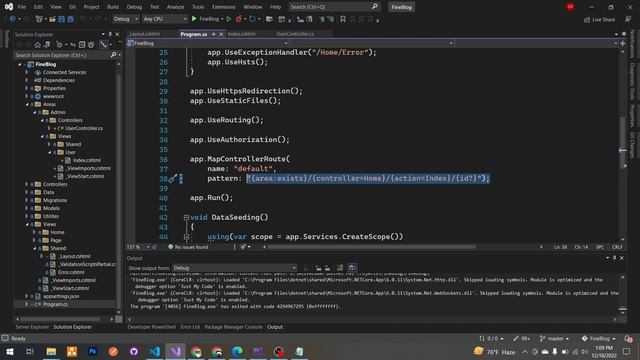Switch to Package Manager Console tab
Viewport: 640px width, 360px height.
point(233,327)
